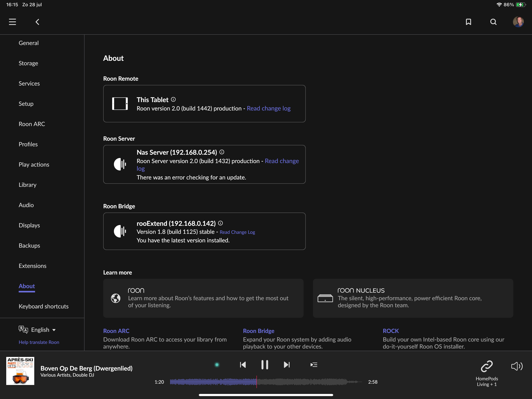Open the Extensions settings tab
This screenshot has height=399, width=532.
coord(33,266)
